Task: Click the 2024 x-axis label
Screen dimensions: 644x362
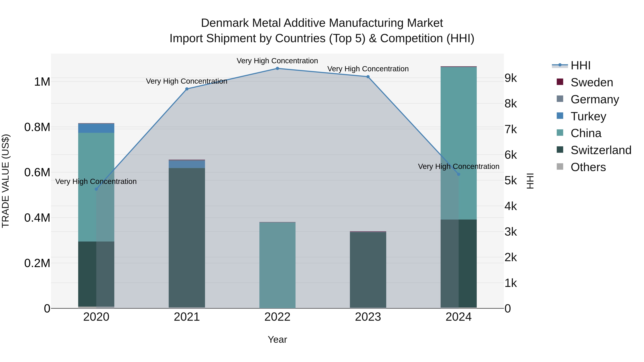Action: 458,317
